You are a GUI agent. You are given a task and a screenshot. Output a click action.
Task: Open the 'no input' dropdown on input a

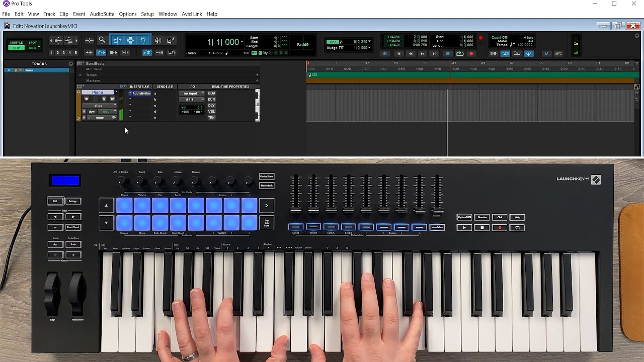[190, 94]
